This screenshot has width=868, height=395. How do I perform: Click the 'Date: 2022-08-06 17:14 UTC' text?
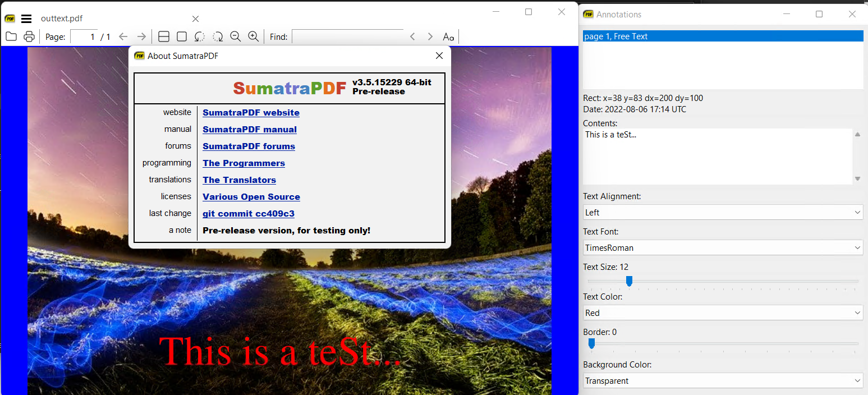[x=635, y=109]
